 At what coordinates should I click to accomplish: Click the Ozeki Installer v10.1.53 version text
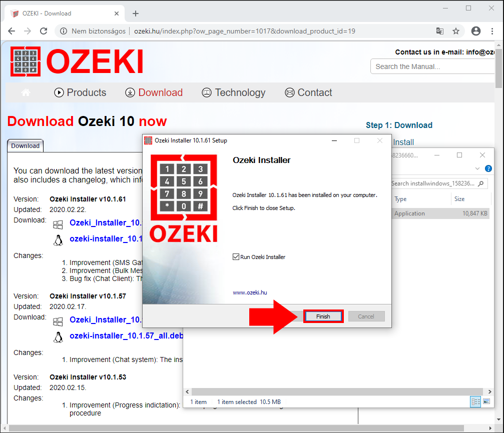(x=88, y=377)
